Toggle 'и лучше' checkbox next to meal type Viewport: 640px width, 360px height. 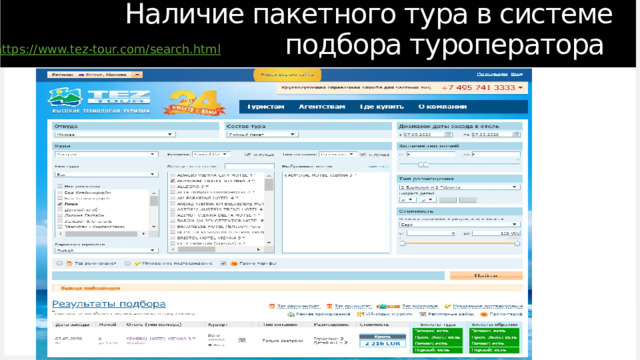coord(363,154)
